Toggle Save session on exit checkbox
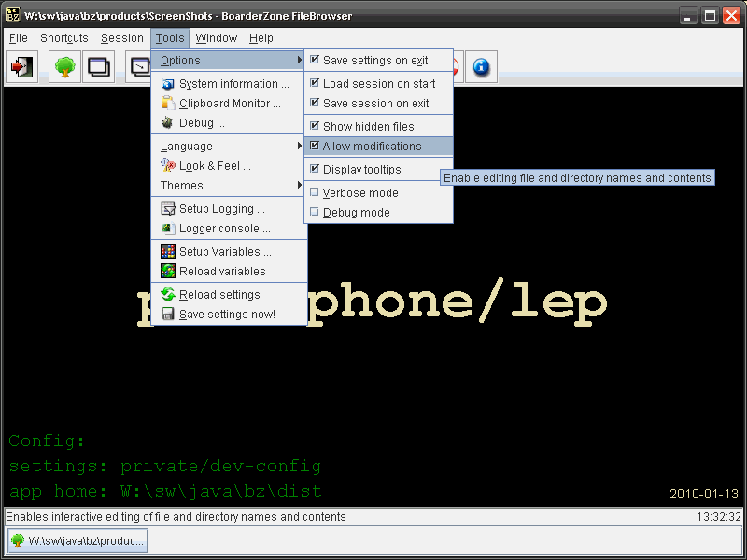This screenshot has width=747, height=560. click(315, 103)
